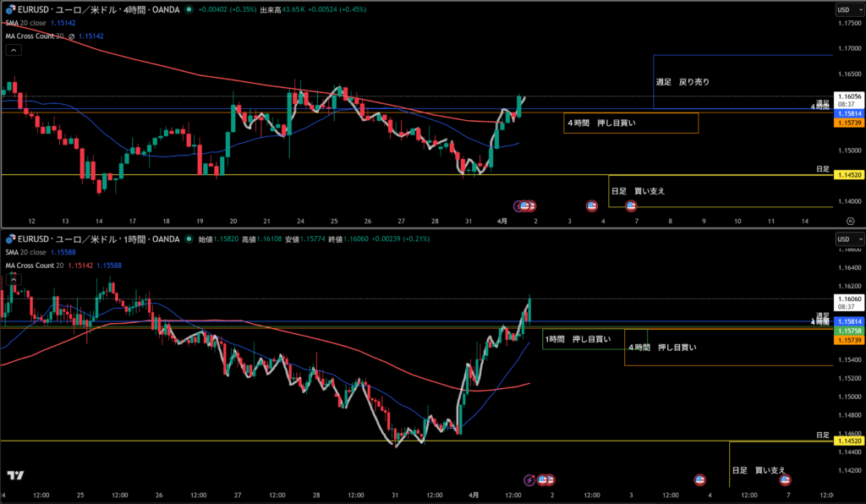The height and width of the screenshot is (504, 866).
Task: Open chart settings gear on upper time axis
Action: click(x=850, y=220)
